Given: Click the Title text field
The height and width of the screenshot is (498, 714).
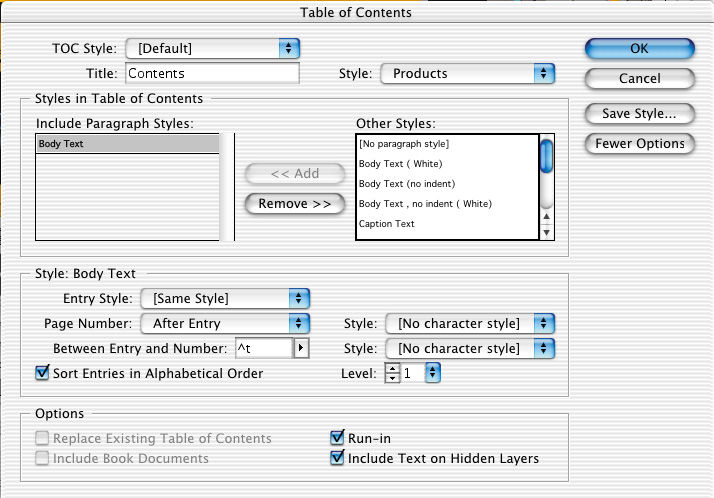Looking at the screenshot, I should coord(212,73).
